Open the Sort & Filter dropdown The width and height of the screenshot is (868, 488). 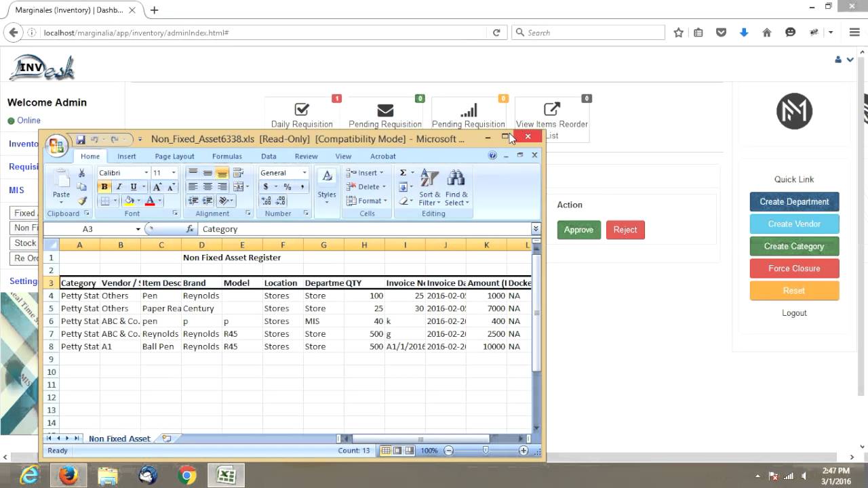click(429, 187)
